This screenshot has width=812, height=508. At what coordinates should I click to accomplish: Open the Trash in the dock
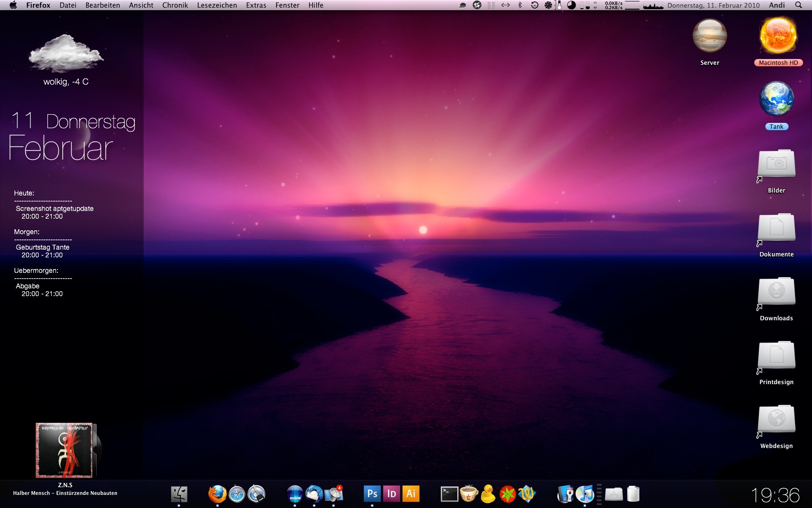tap(633, 494)
